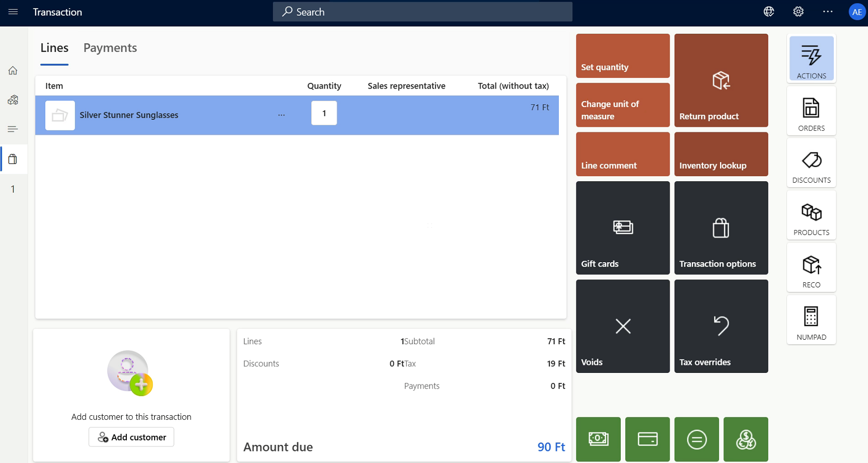The image size is (868, 463).
Task: Open the ACTIONS button grid
Action: [812, 58]
